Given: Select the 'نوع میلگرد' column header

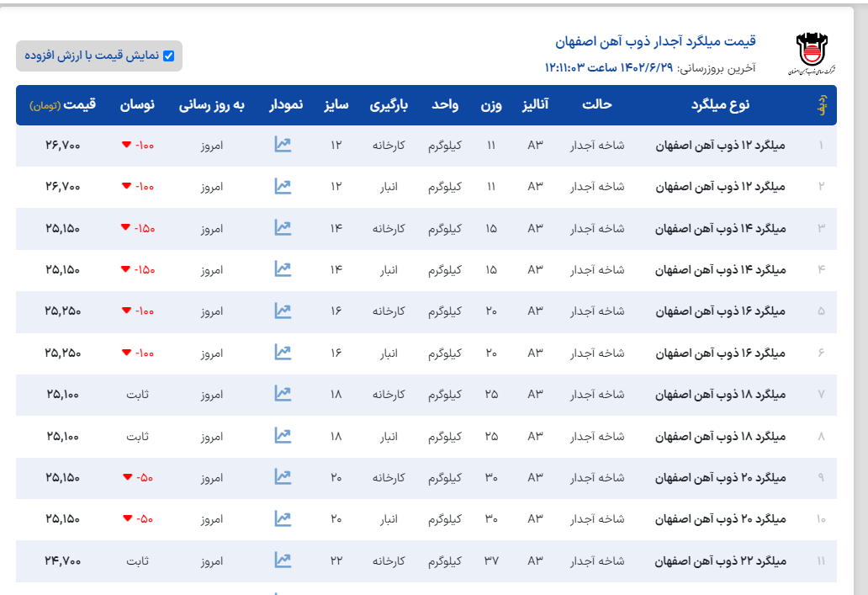Looking at the screenshot, I should click(x=719, y=105).
